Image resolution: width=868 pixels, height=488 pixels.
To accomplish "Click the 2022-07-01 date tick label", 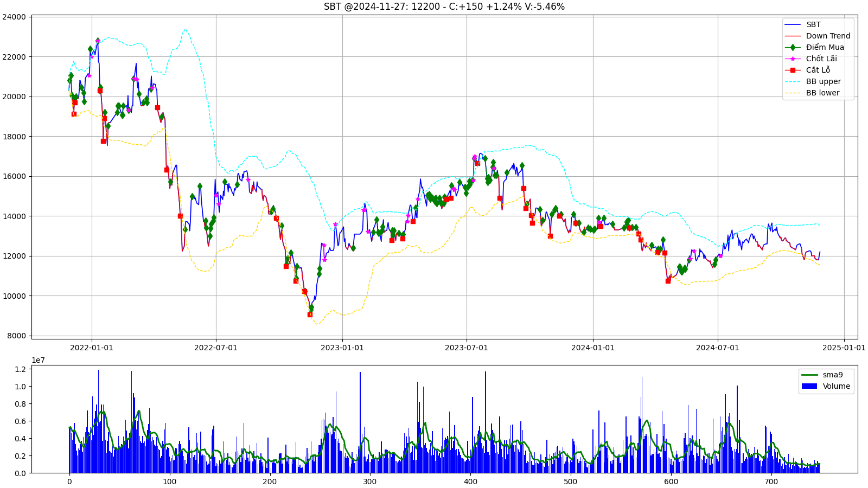I will click(216, 348).
